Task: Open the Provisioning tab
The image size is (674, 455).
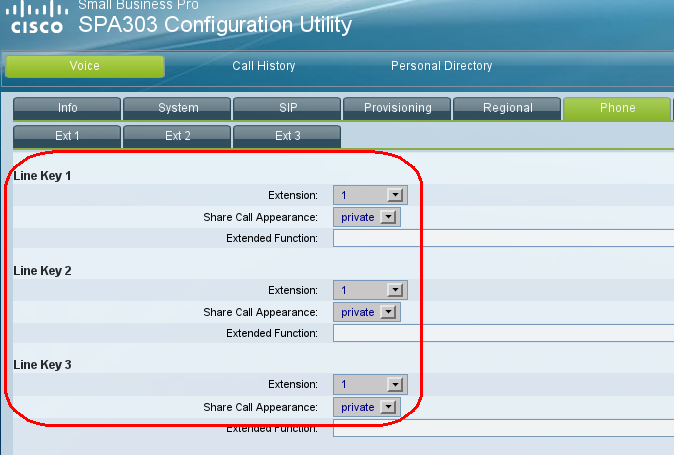Action: pyautogui.click(x=397, y=108)
